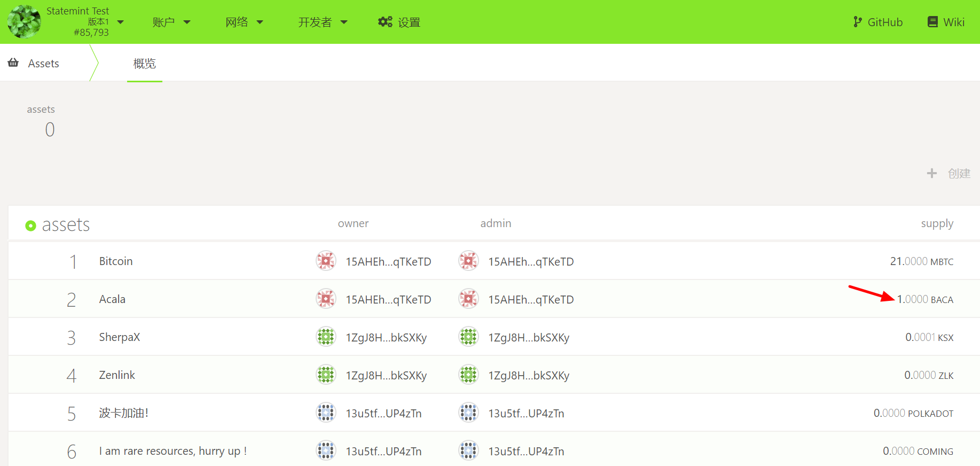Open the Wiki link
This screenshot has width=980, height=466.
tap(954, 22)
